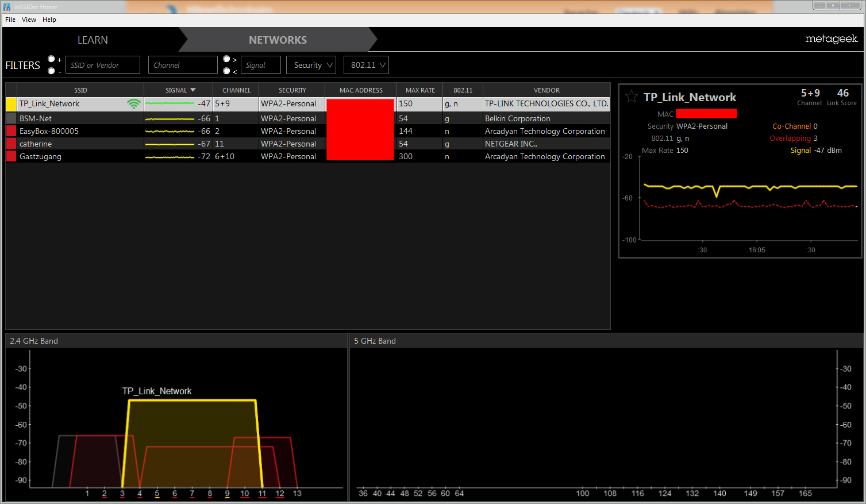Click the Signal filter field
Viewport: 866px width, 504px height.
260,65
